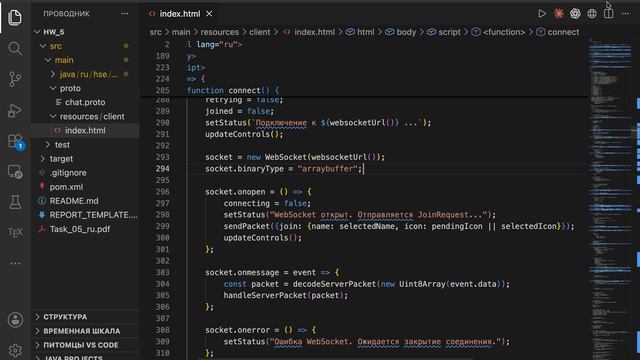Screen dimensions: 640x360
Task: Open the Source Control view
Action: coord(15,79)
